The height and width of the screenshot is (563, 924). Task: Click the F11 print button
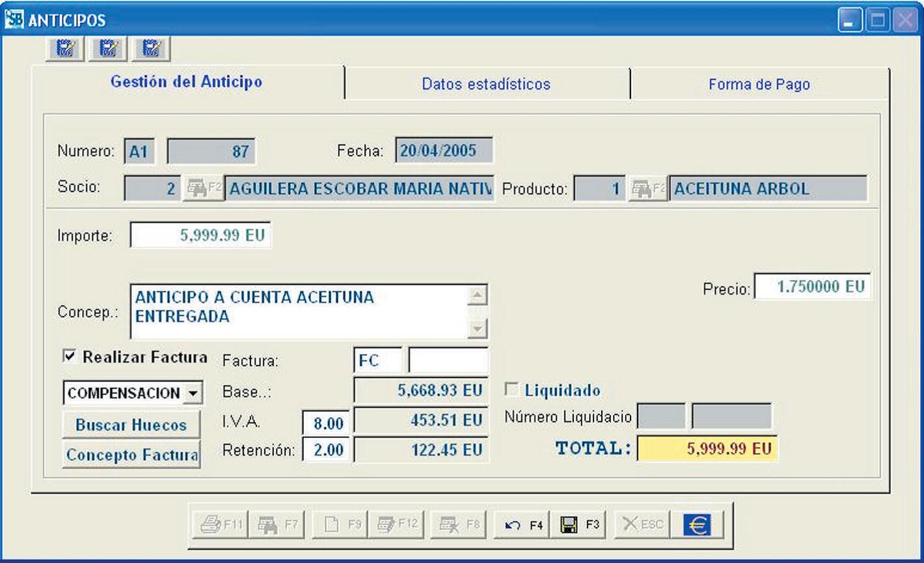[x=221, y=525]
